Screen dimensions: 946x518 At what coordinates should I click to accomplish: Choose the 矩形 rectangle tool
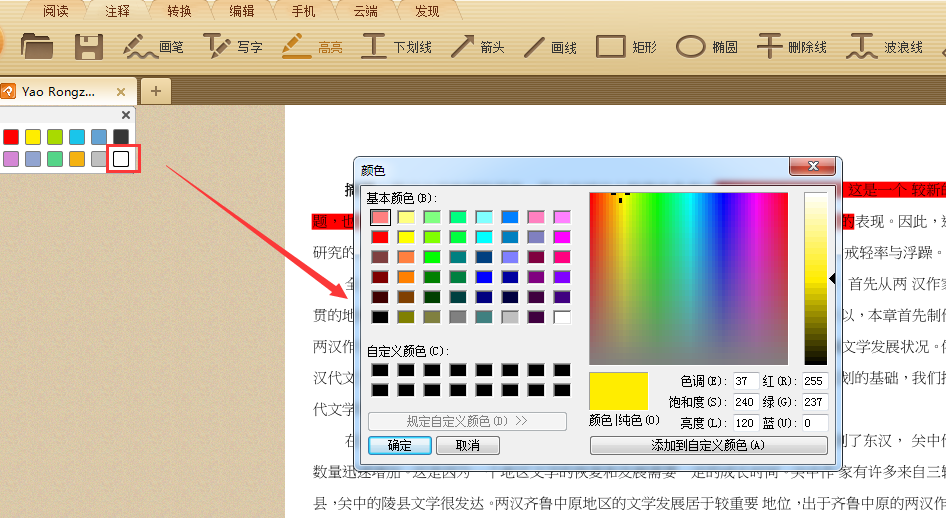(x=626, y=46)
